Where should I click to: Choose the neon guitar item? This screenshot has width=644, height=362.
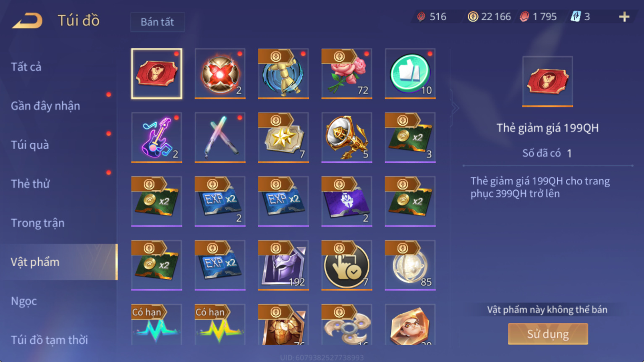(x=157, y=138)
